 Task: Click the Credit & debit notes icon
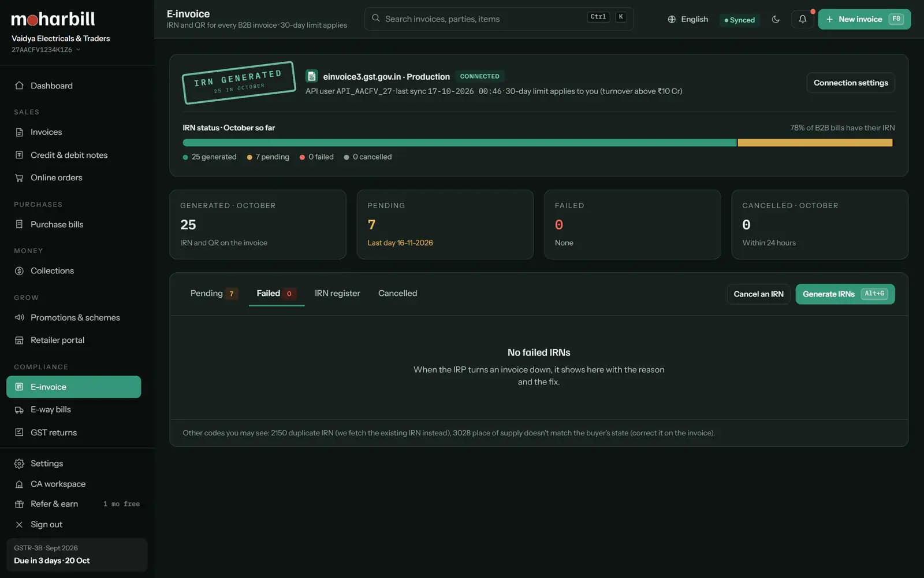click(19, 155)
